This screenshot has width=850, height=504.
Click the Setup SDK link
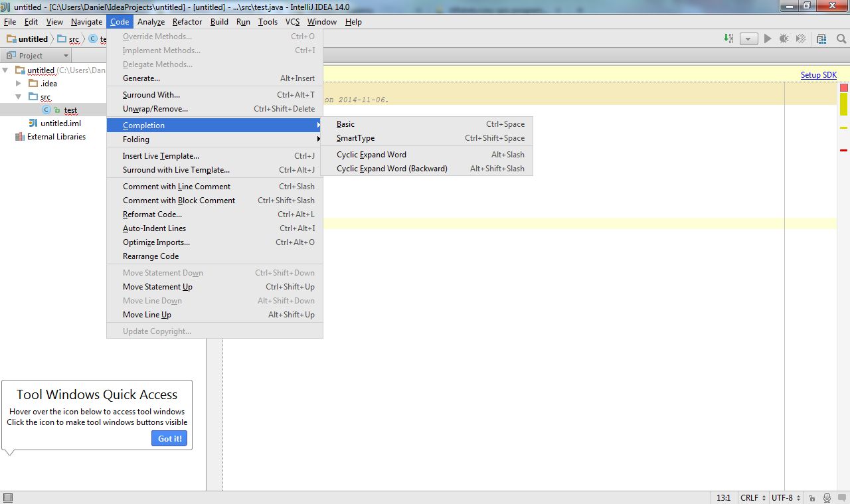(818, 75)
